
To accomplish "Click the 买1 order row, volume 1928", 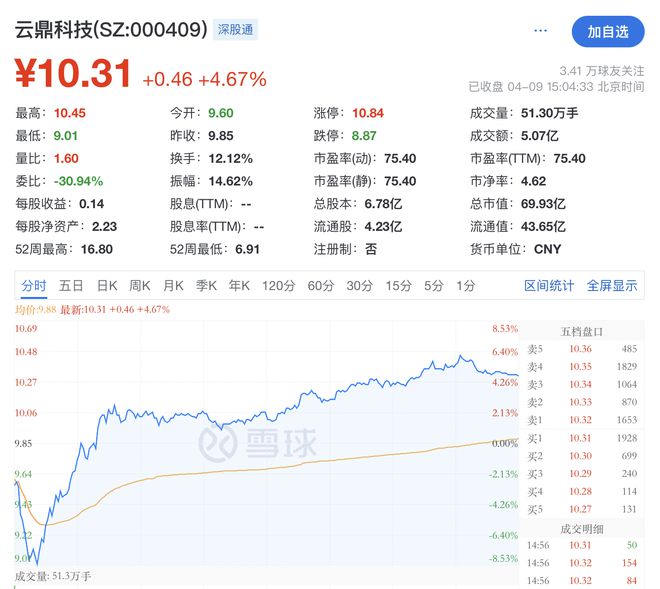I will (x=582, y=438).
